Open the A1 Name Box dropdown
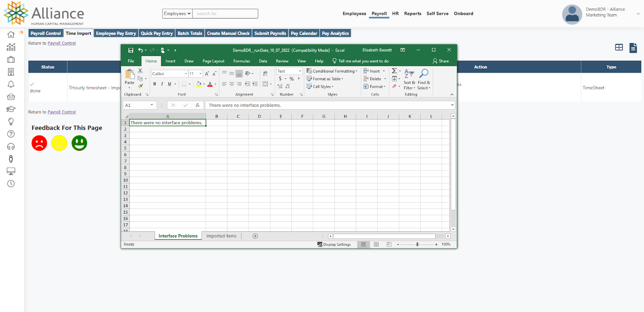The width and height of the screenshot is (644, 312). (152, 105)
